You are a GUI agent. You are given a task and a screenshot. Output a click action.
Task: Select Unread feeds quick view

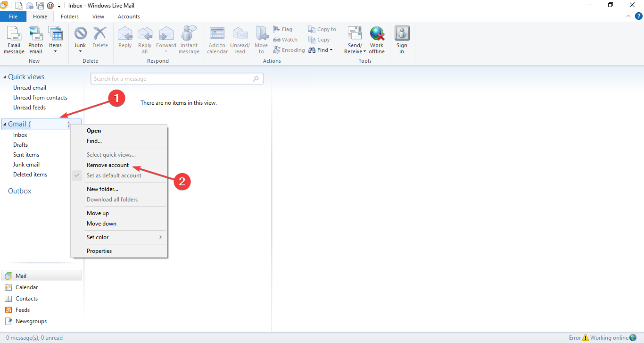29,108
